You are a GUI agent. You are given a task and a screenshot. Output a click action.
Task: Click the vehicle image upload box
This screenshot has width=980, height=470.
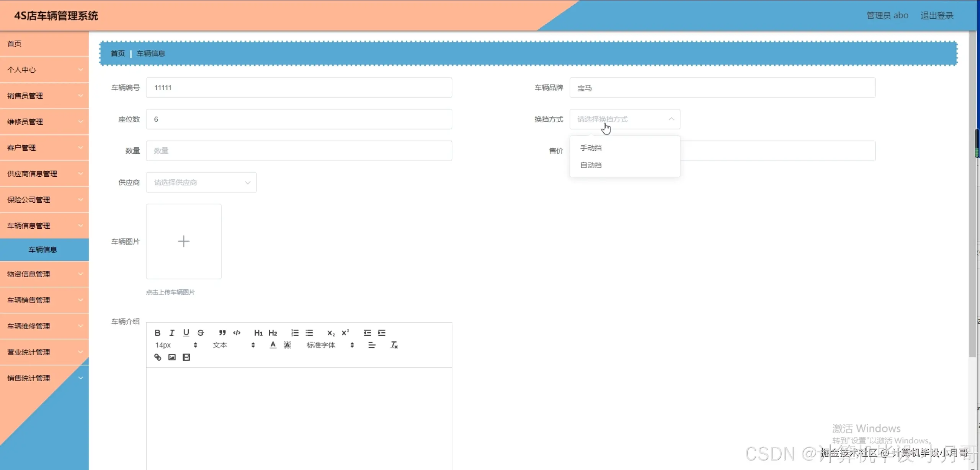(184, 241)
